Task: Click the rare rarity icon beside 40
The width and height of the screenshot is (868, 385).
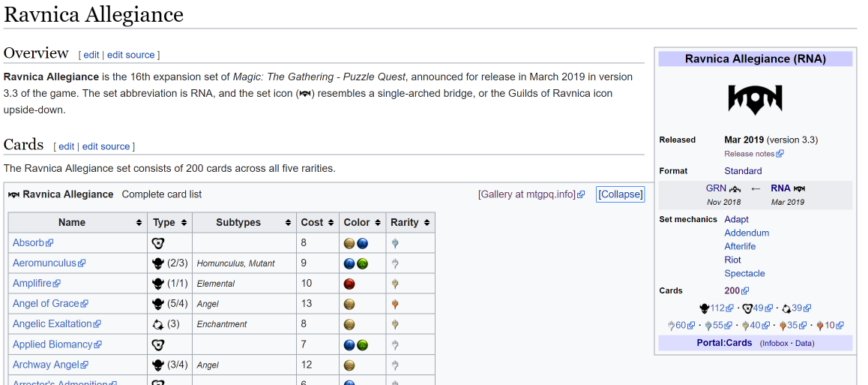Action: click(746, 325)
